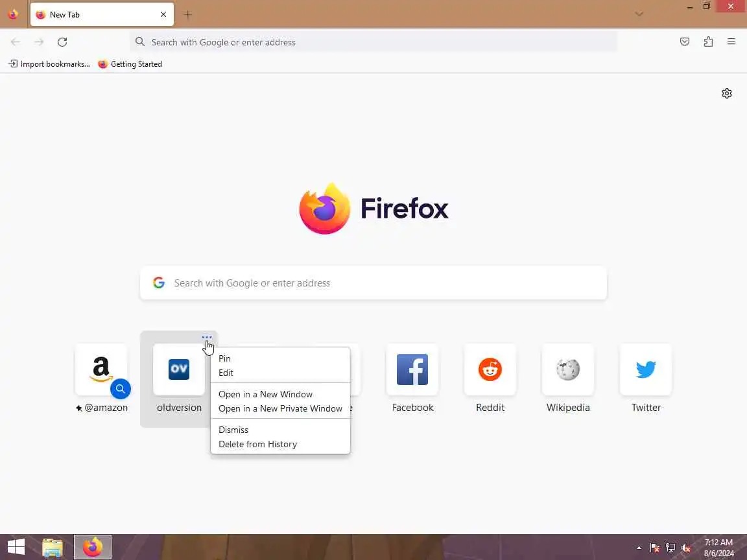Choose Open in a New Window

coord(280,394)
